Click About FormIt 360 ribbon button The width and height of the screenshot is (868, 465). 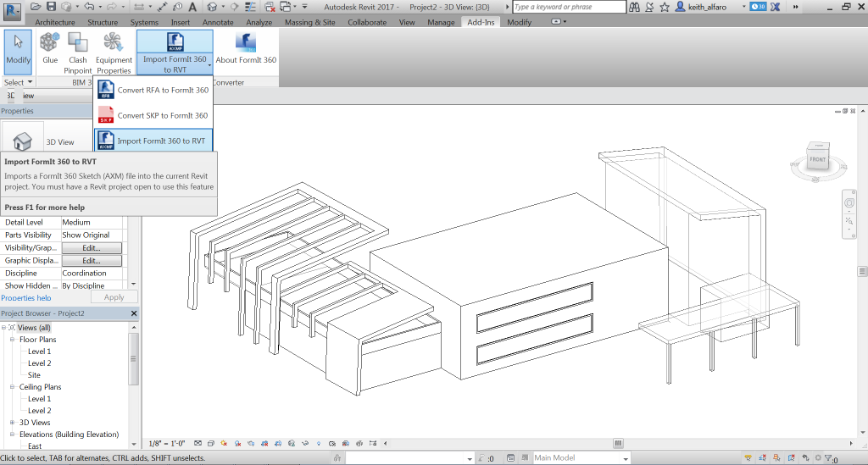[246, 48]
